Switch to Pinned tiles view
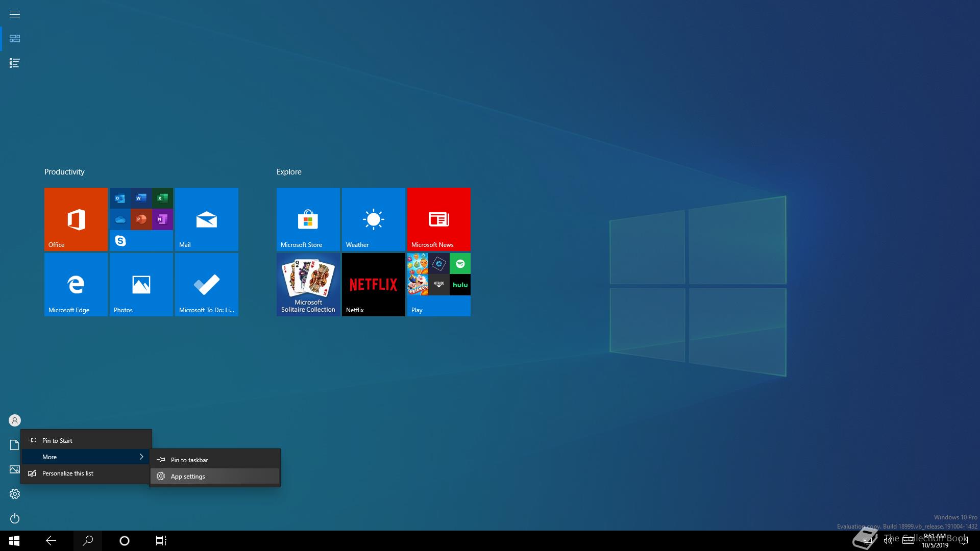The image size is (980, 551). (x=15, y=39)
